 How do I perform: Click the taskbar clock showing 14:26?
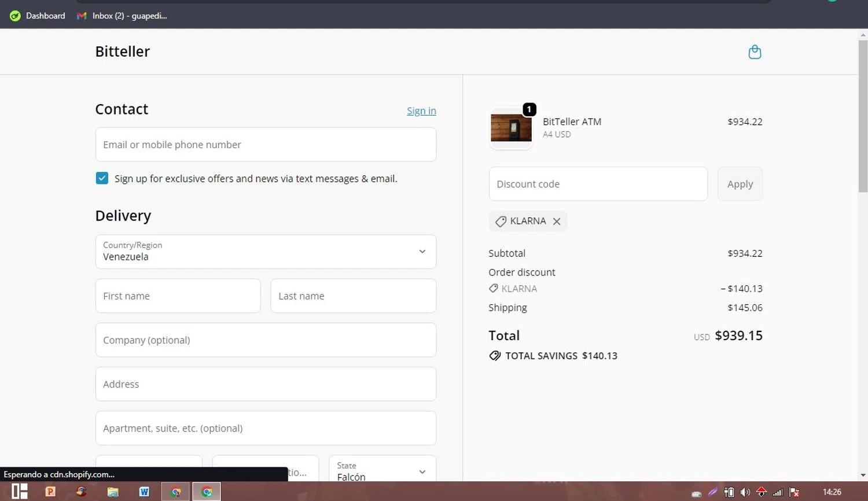tap(832, 492)
